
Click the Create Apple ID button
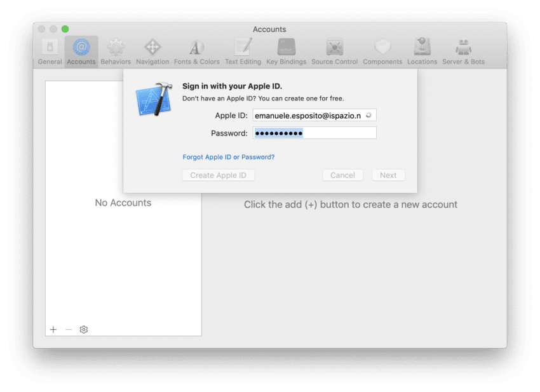[x=219, y=175]
